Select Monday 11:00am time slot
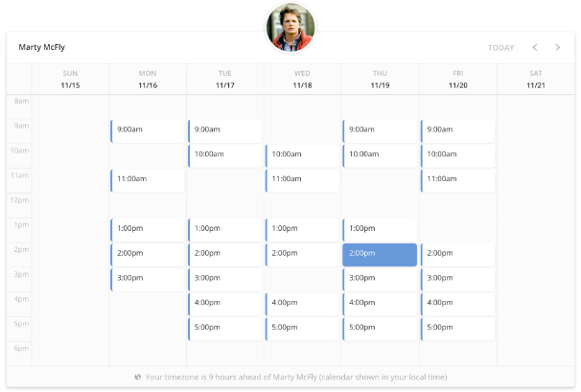The image size is (581, 392). (148, 180)
